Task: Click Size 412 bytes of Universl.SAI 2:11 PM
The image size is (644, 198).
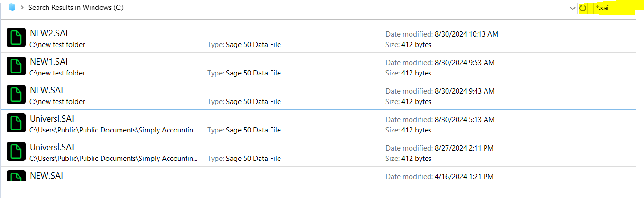Action: click(408, 159)
